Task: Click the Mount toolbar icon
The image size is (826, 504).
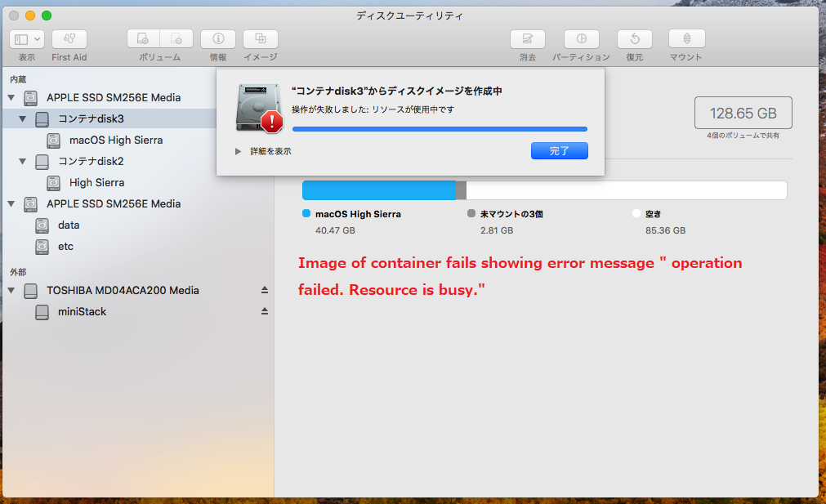Action: (x=687, y=39)
